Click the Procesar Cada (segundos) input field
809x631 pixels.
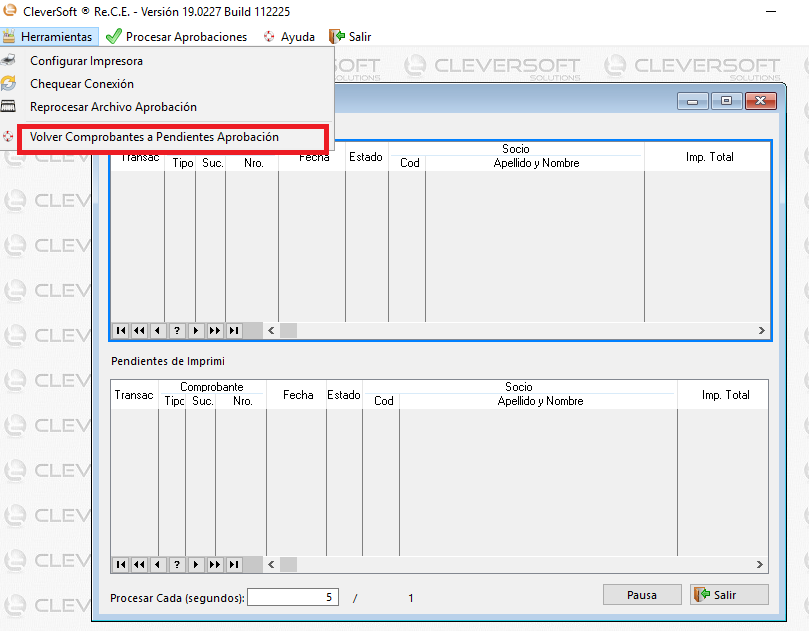coord(293,597)
